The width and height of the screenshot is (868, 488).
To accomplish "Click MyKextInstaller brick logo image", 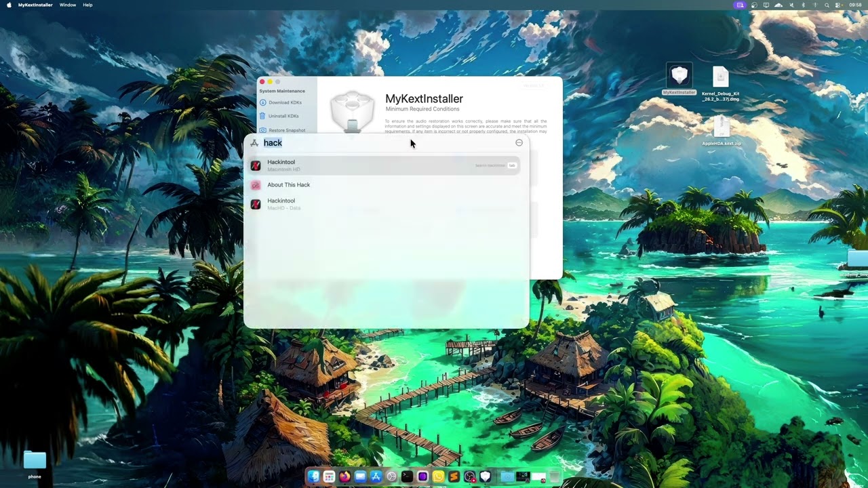I will click(352, 113).
